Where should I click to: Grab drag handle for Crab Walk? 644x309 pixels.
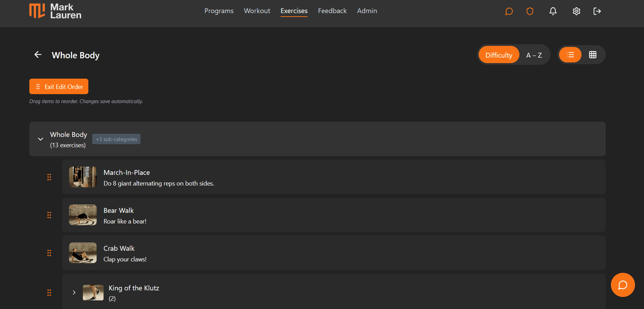[x=49, y=253]
